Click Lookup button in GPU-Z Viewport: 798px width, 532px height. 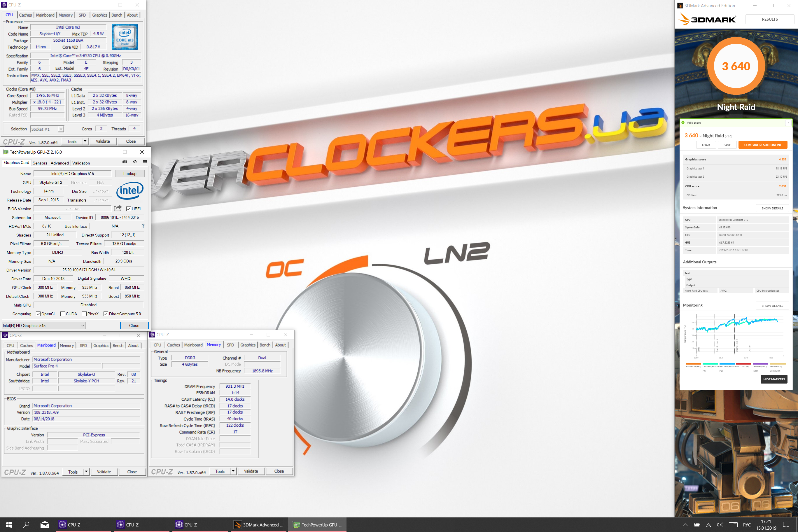[129, 173]
